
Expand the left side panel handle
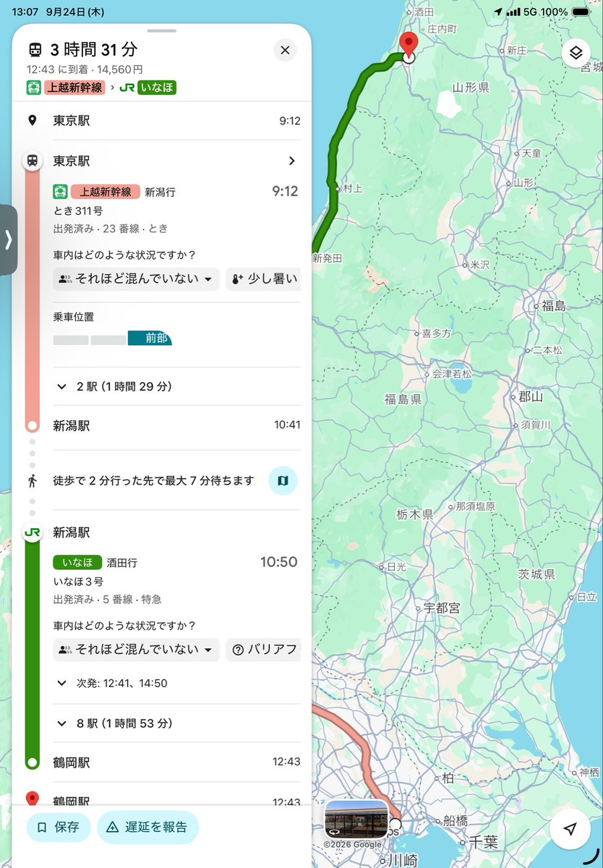(8, 239)
